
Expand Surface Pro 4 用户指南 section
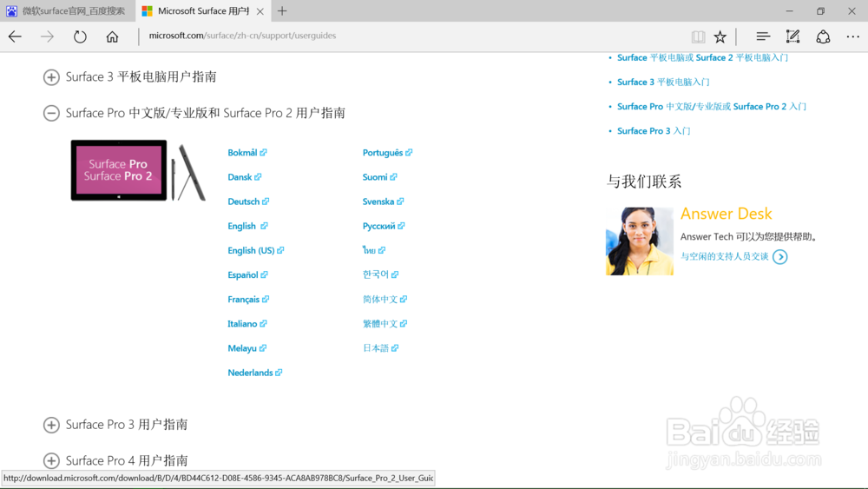tap(51, 460)
